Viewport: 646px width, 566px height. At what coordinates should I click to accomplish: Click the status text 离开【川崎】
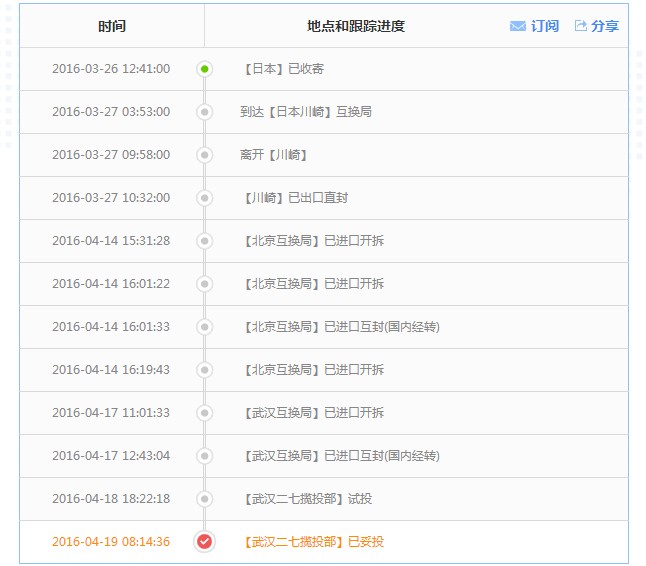click(x=274, y=155)
